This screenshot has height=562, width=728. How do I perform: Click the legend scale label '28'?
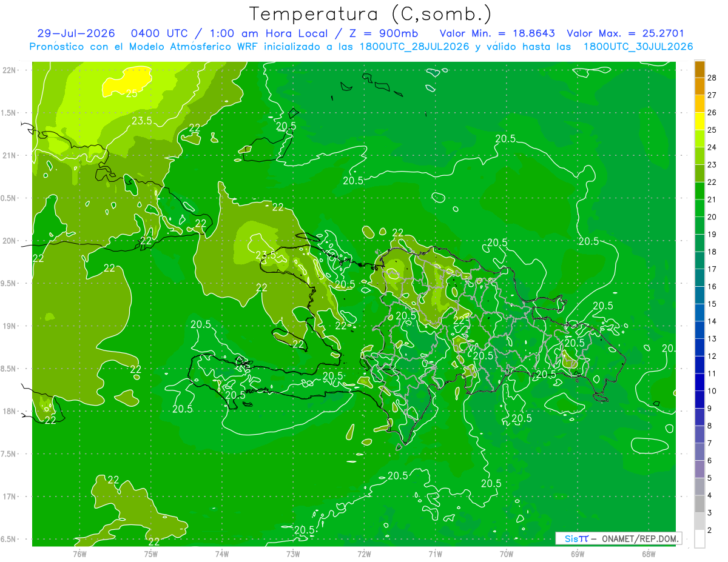pos(713,78)
